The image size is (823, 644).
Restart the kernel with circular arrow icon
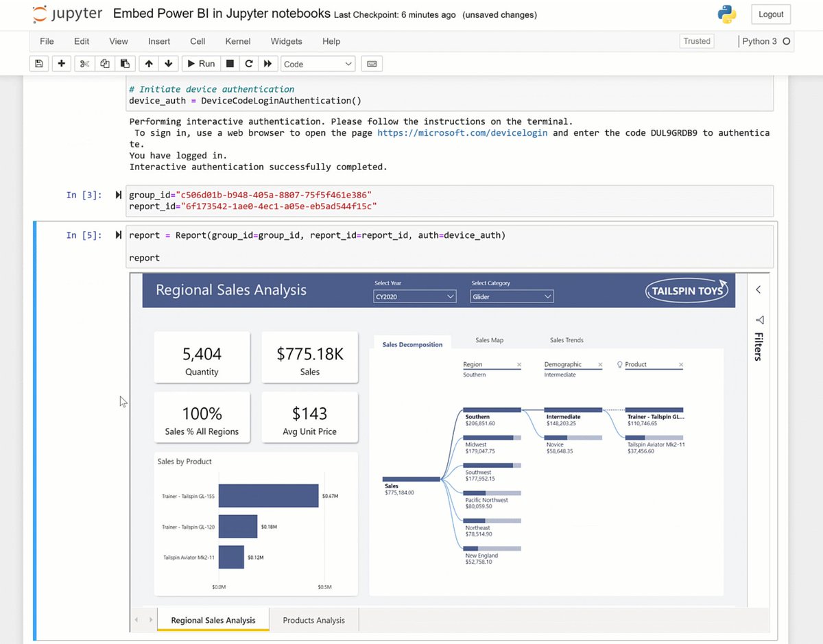tap(249, 64)
